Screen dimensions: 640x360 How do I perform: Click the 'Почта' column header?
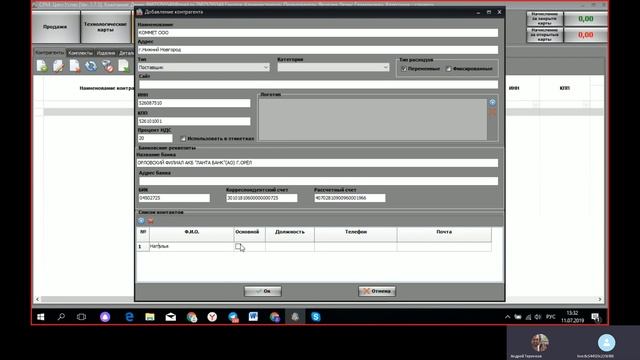click(x=444, y=232)
